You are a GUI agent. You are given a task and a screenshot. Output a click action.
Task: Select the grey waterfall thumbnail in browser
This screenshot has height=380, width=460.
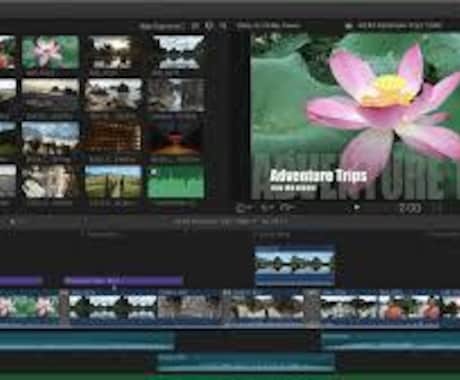point(177,95)
